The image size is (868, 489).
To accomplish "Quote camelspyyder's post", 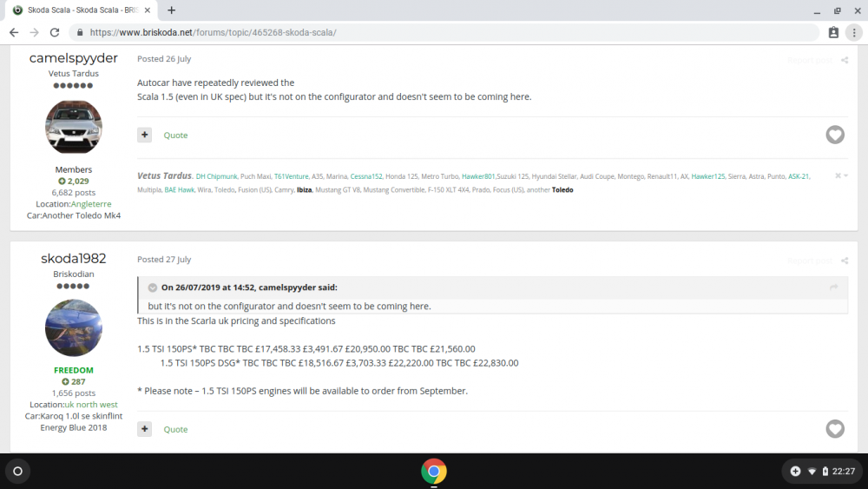I will tap(175, 135).
